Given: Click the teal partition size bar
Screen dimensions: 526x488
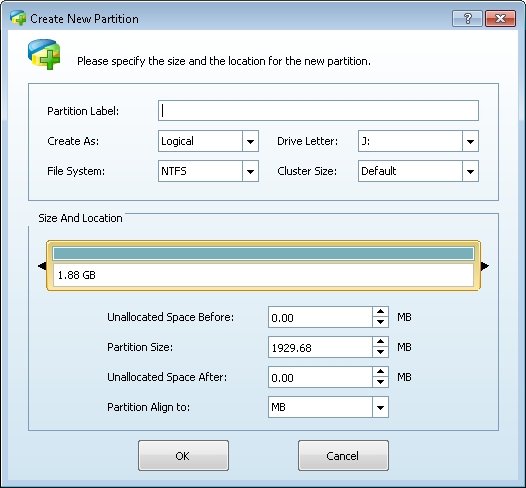Looking at the screenshot, I should pyautogui.click(x=263, y=254).
